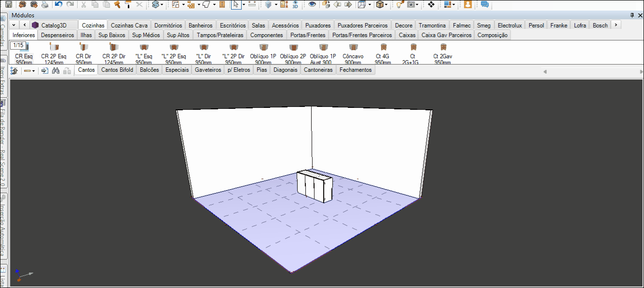
Task: Select the CR 2P Esq 1245mm module
Action: tap(54, 54)
